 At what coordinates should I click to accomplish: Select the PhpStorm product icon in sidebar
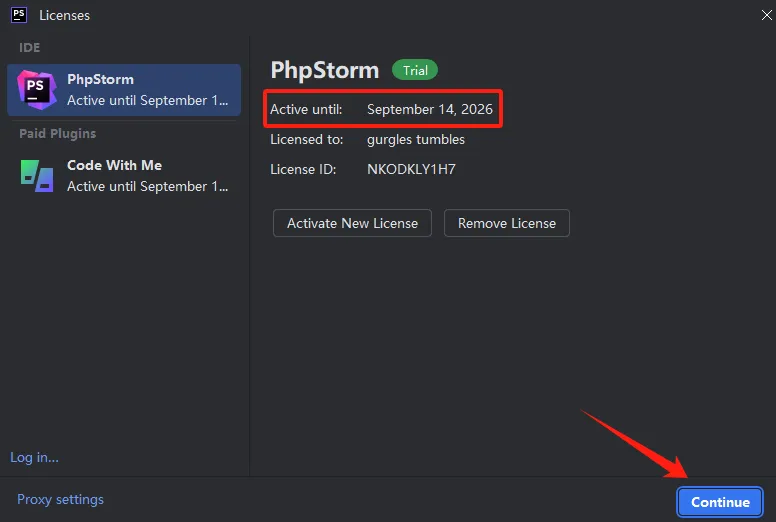[37, 90]
